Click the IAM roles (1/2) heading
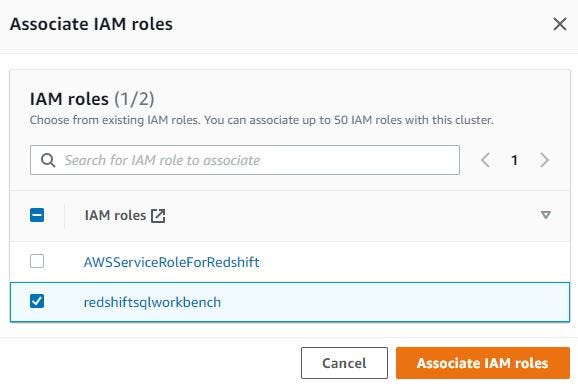Viewport: 578px width, 387px height. pos(92,99)
